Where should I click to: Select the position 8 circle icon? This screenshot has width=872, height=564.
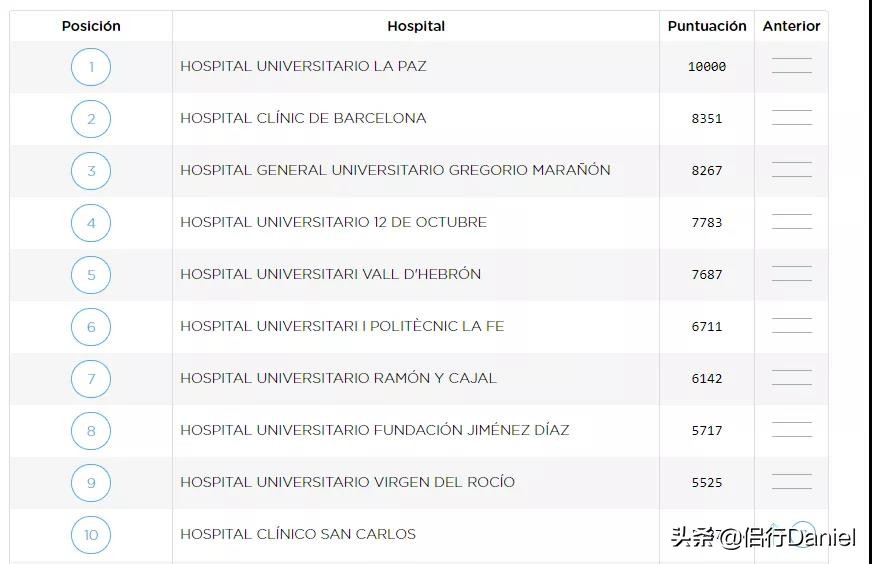pos(91,431)
